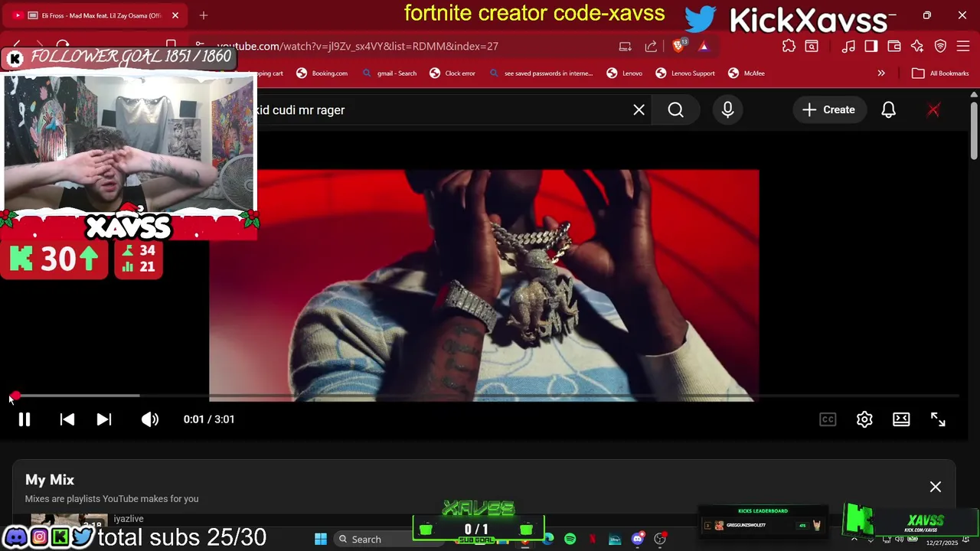Open the taskbar clock showing 12/27/2025
This screenshot has width=980, height=551.
click(x=942, y=543)
